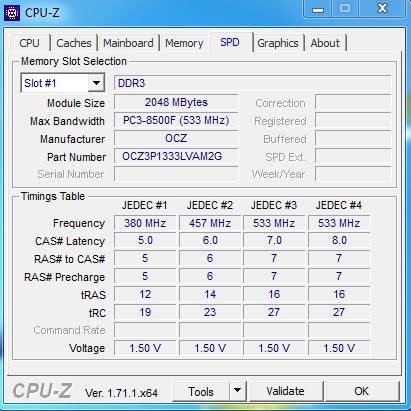Select part number OCZ3P1333LVAM2G
This screenshot has height=411, width=411.
coord(176,156)
